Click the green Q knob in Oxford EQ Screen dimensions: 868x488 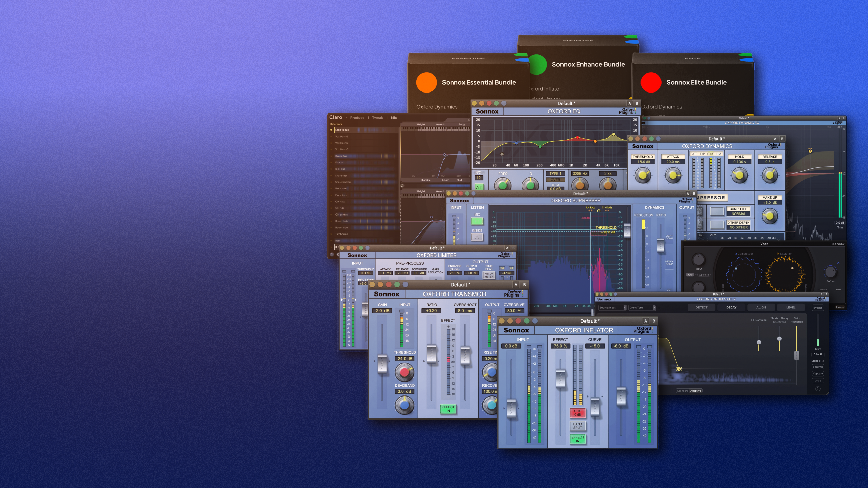tap(530, 185)
